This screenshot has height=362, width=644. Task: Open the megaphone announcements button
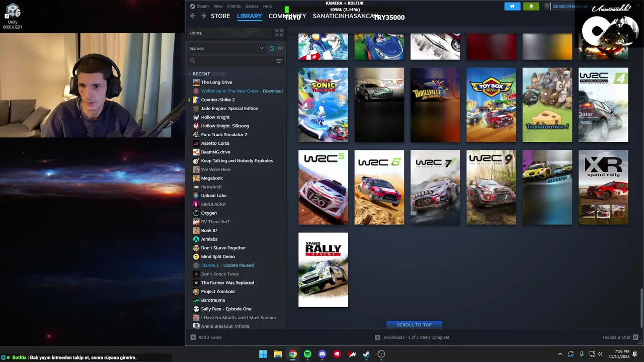click(x=512, y=6)
